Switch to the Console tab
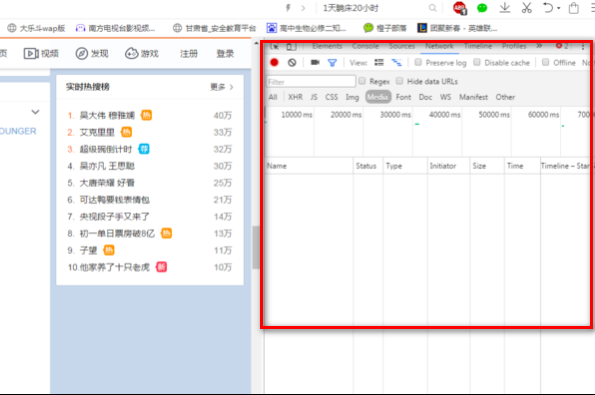The height and width of the screenshot is (395, 595). (365, 46)
